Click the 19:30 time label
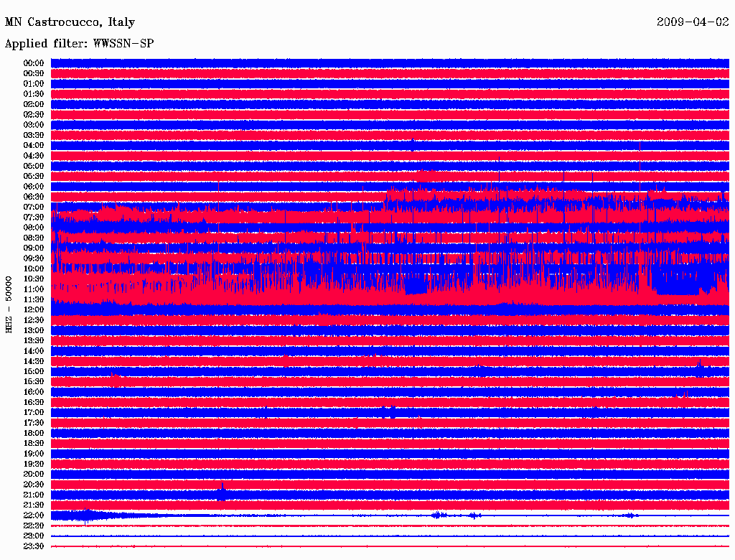This screenshot has height=560, width=735. pyautogui.click(x=34, y=464)
